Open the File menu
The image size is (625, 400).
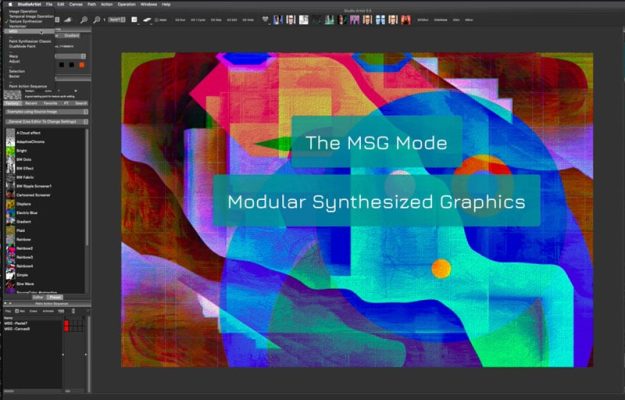click(x=49, y=4)
